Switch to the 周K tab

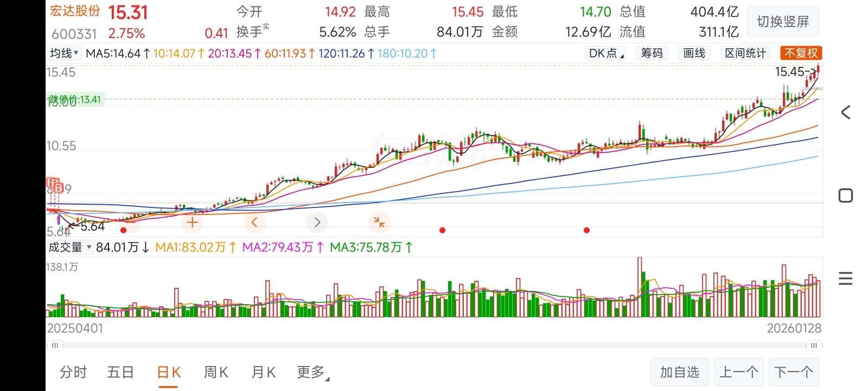tap(216, 373)
